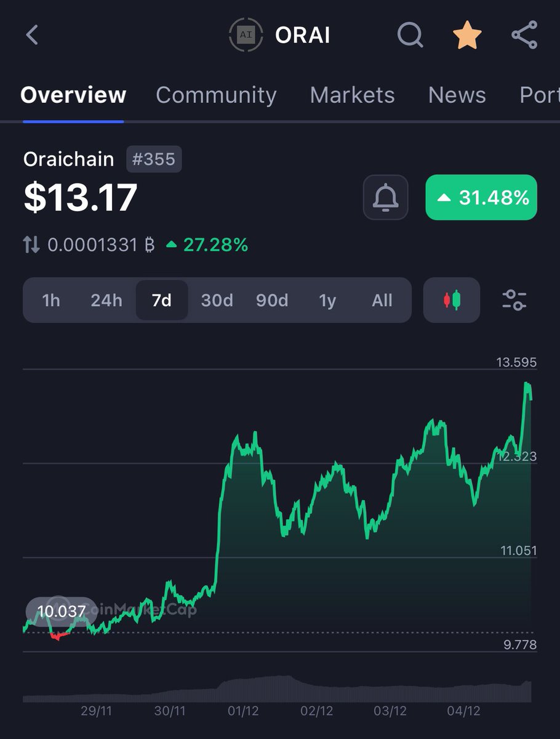Screen dimensions: 560x739
Task: Select the 7d chart range
Action: pos(161,301)
